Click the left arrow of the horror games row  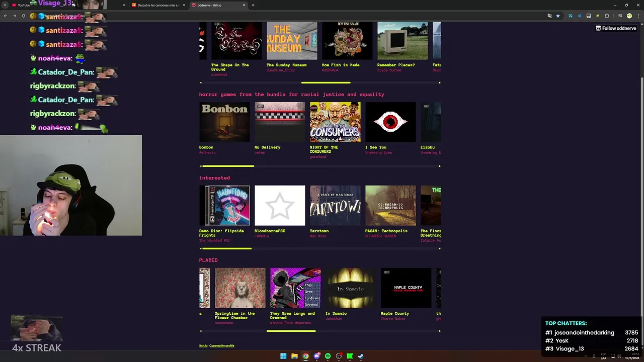pos(201,166)
